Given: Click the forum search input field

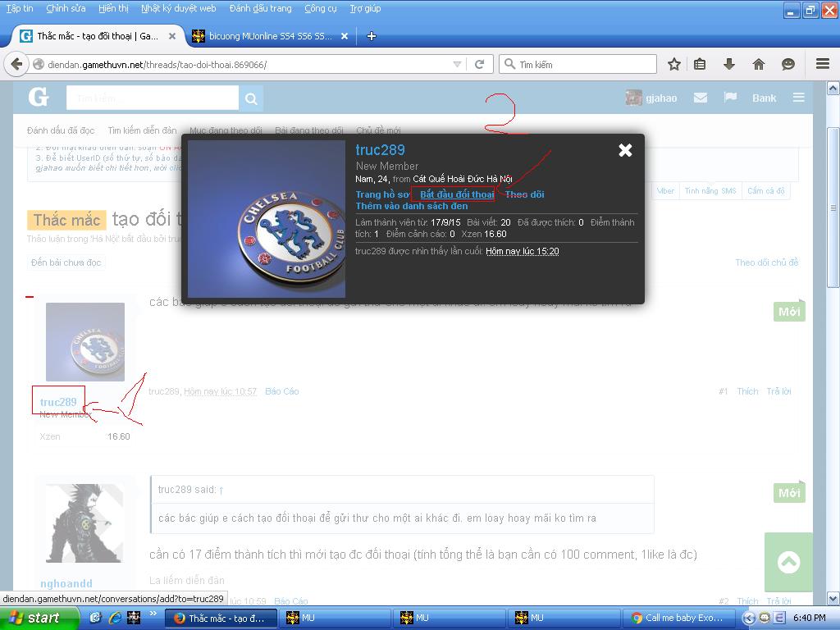Looking at the screenshot, I should click(152, 98).
